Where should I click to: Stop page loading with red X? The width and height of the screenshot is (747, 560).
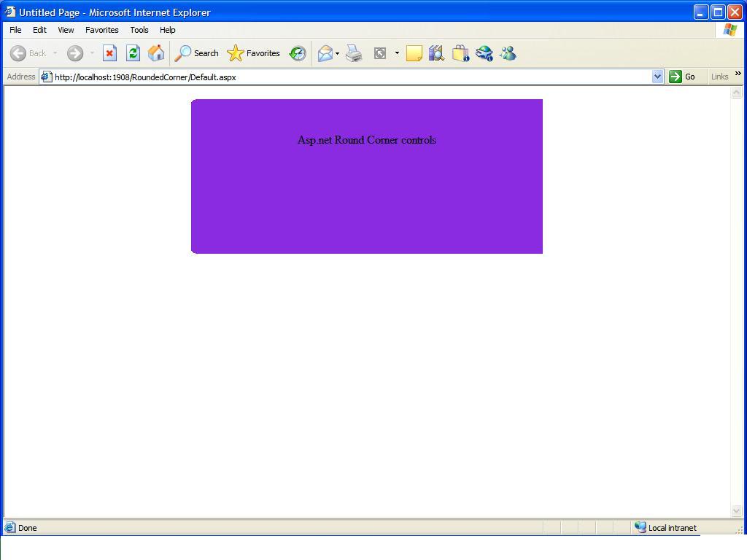click(x=109, y=53)
